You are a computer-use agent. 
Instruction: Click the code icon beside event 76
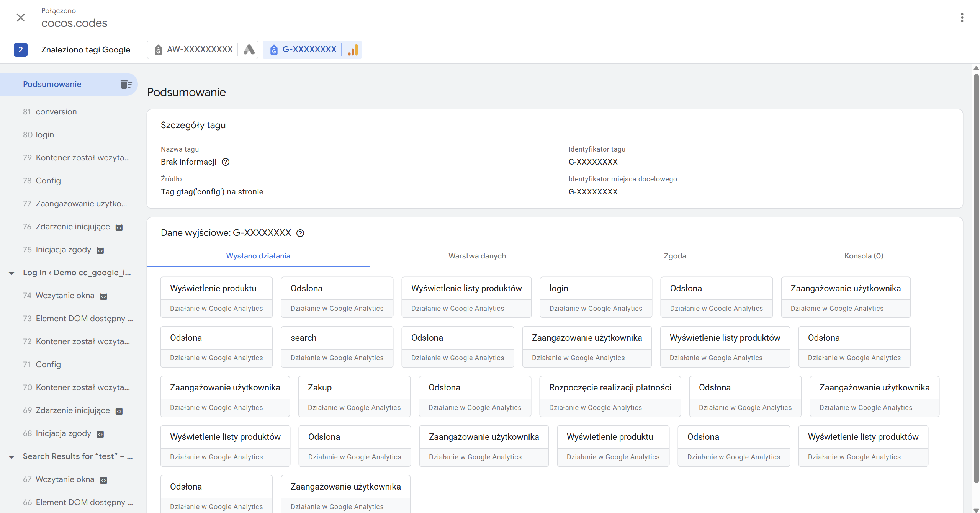119,227
